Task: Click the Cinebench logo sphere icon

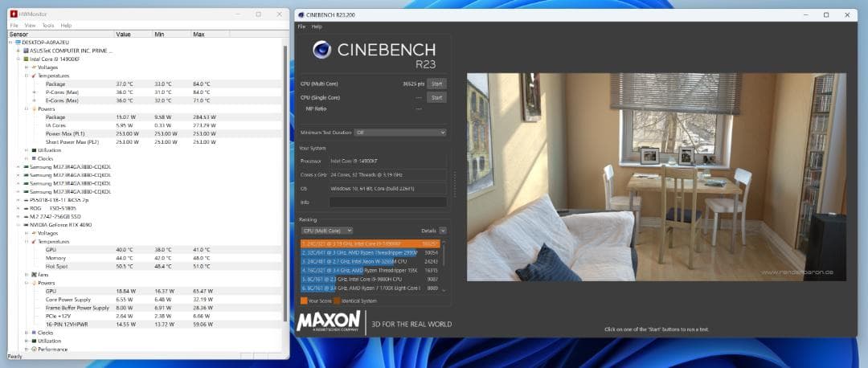Action: pos(321,51)
